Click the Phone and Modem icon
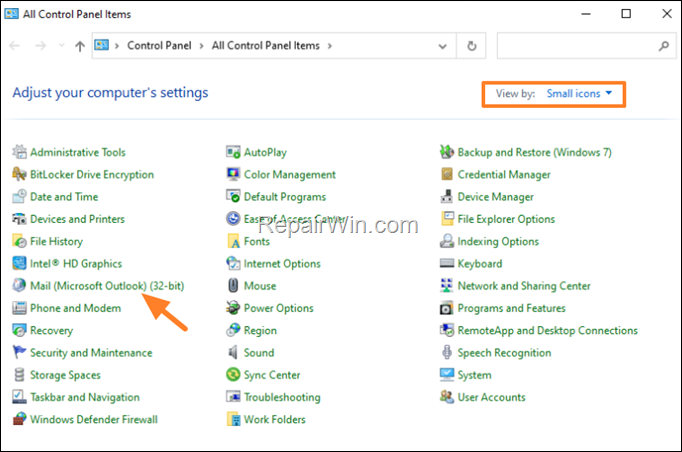 [x=19, y=308]
